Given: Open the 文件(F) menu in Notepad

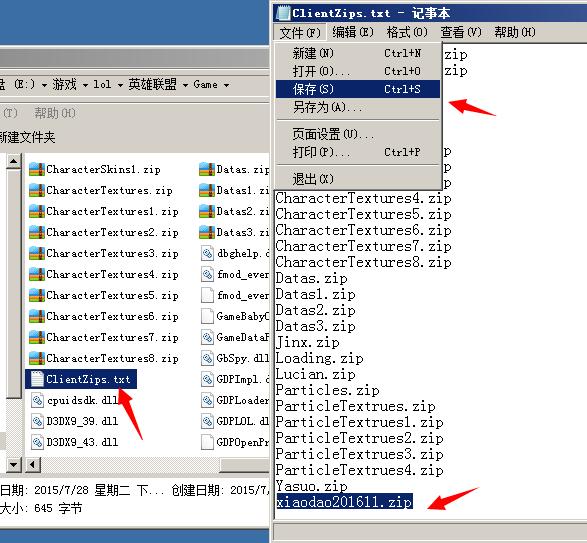Looking at the screenshot, I should coord(300,33).
